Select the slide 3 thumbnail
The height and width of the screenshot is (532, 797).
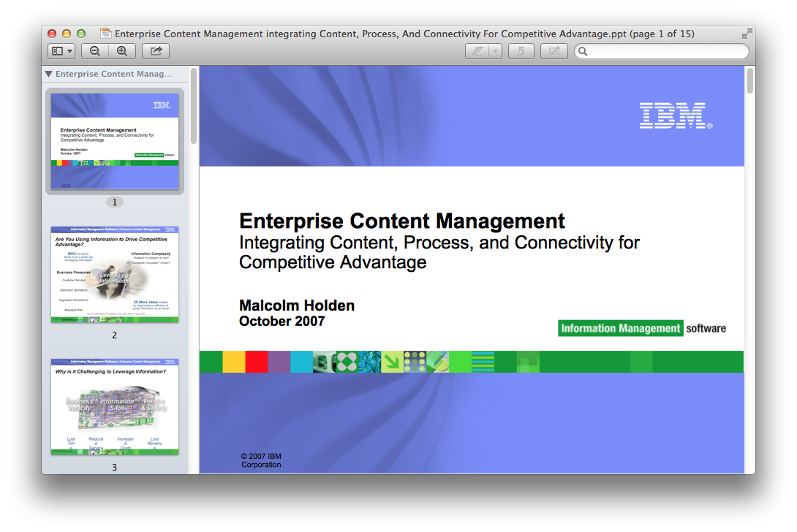click(115, 406)
